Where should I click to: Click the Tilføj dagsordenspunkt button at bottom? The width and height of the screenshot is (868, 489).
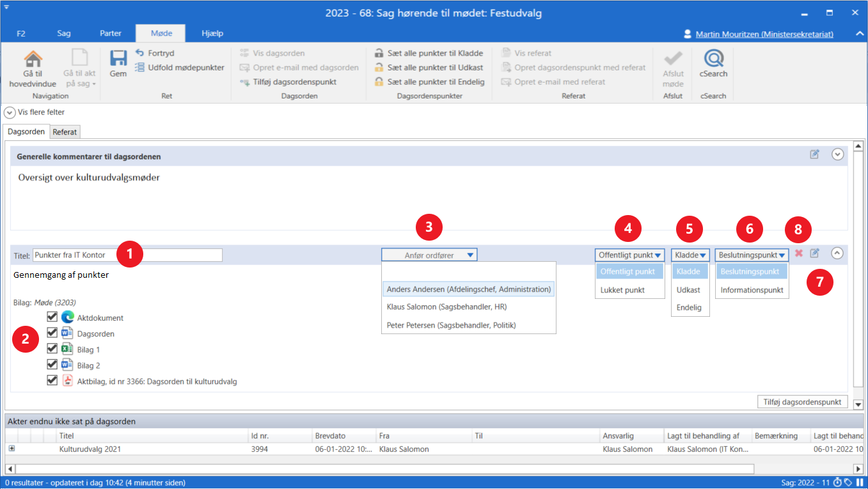click(x=803, y=402)
